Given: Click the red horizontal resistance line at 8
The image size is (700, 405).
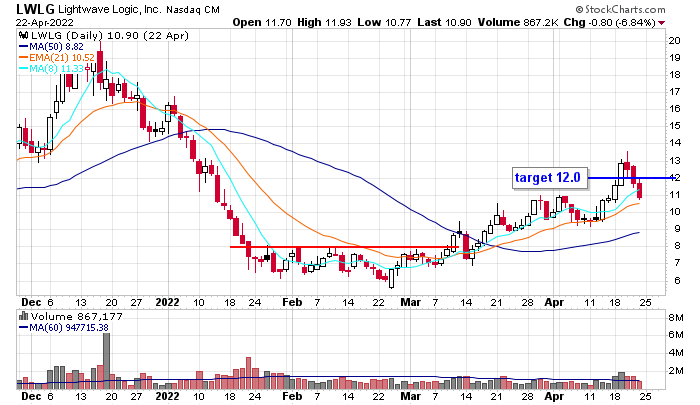Looking at the screenshot, I should [x=344, y=246].
